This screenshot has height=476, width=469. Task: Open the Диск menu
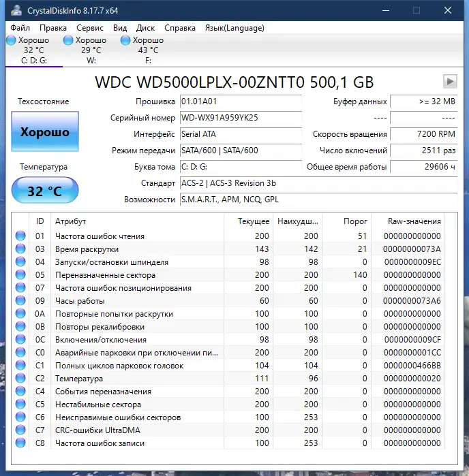tap(145, 28)
